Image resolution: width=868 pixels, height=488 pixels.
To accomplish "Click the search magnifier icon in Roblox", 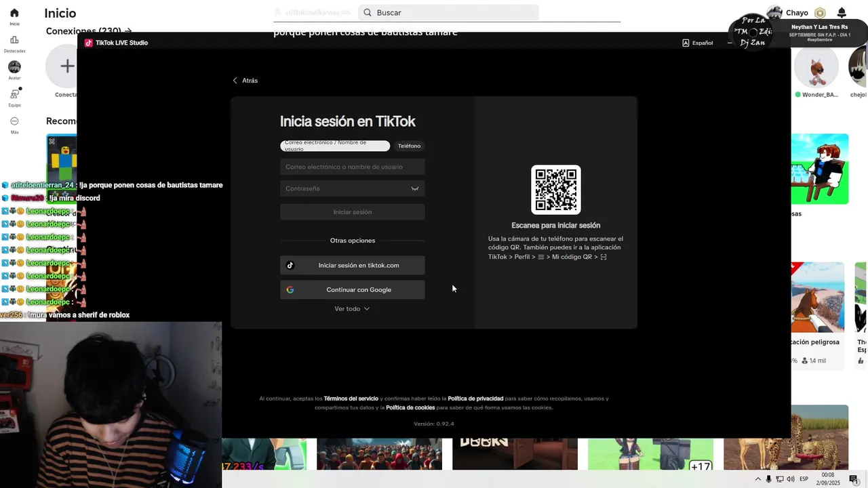I will pyautogui.click(x=368, y=12).
